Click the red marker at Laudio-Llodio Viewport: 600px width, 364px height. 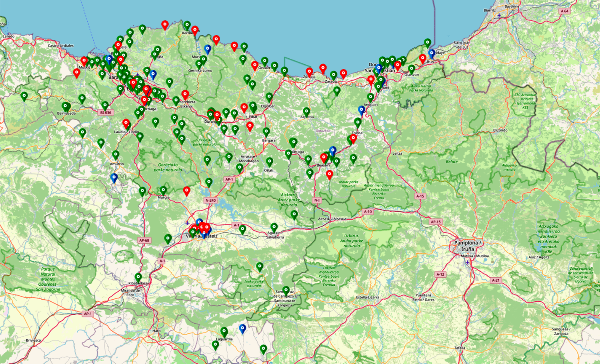(126, 123)
